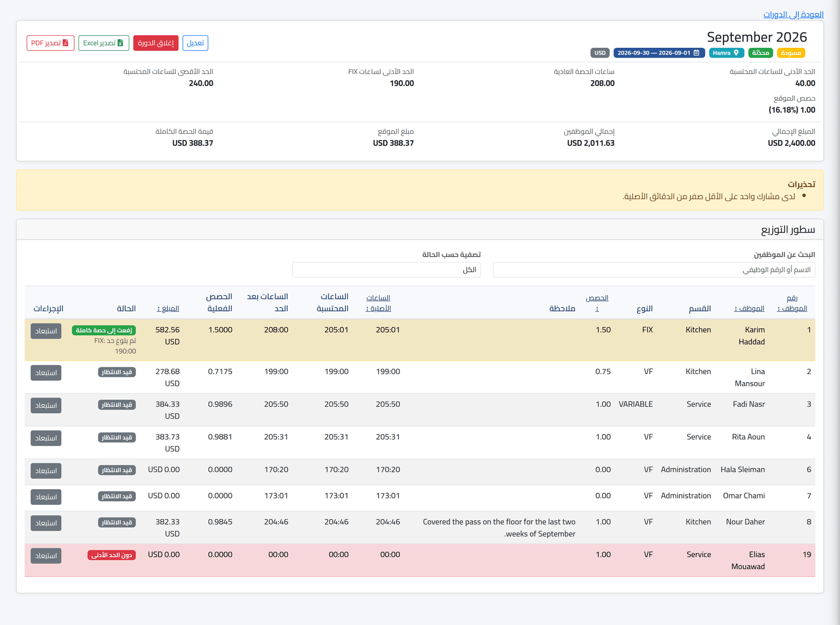840x625 pixels.
Task: Exclude Lina Mansour using استبعاد button
Action: [x=46, y=373]
